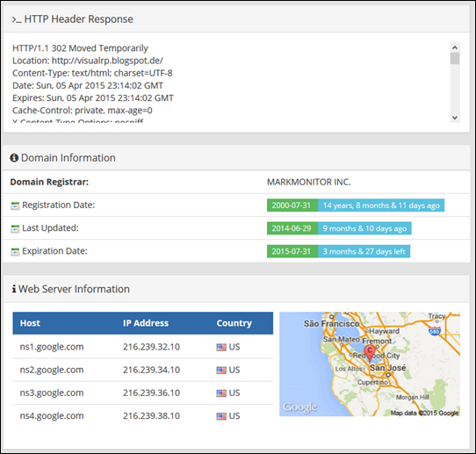Click the ns2.google.com host cell
This screenshot has width=476, height=454.
(52, 371)
